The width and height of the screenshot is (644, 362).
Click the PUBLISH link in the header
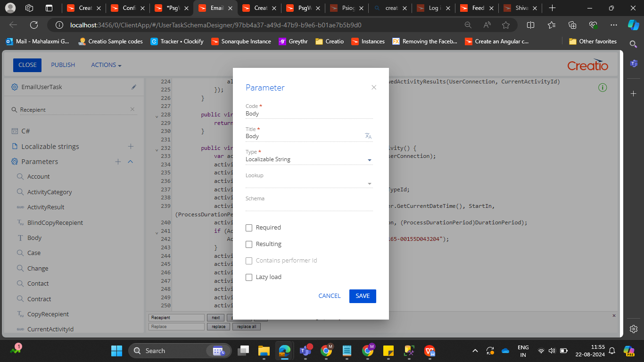pyautogui.click(x=63, y=65)
